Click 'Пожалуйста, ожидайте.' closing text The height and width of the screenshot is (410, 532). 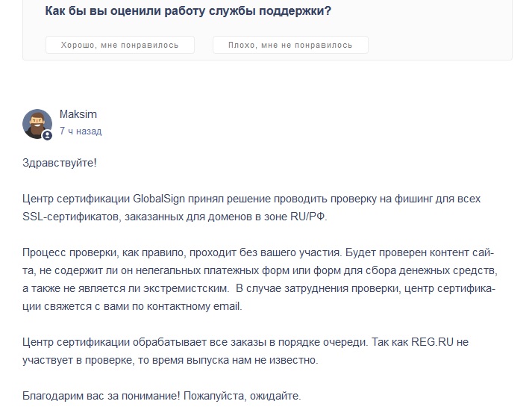point(242,396)
